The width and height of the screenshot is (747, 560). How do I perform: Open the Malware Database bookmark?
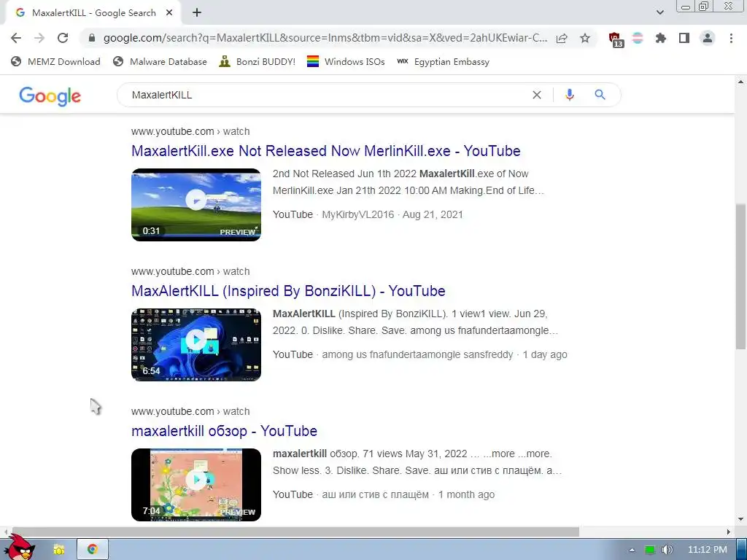point(160,61)
